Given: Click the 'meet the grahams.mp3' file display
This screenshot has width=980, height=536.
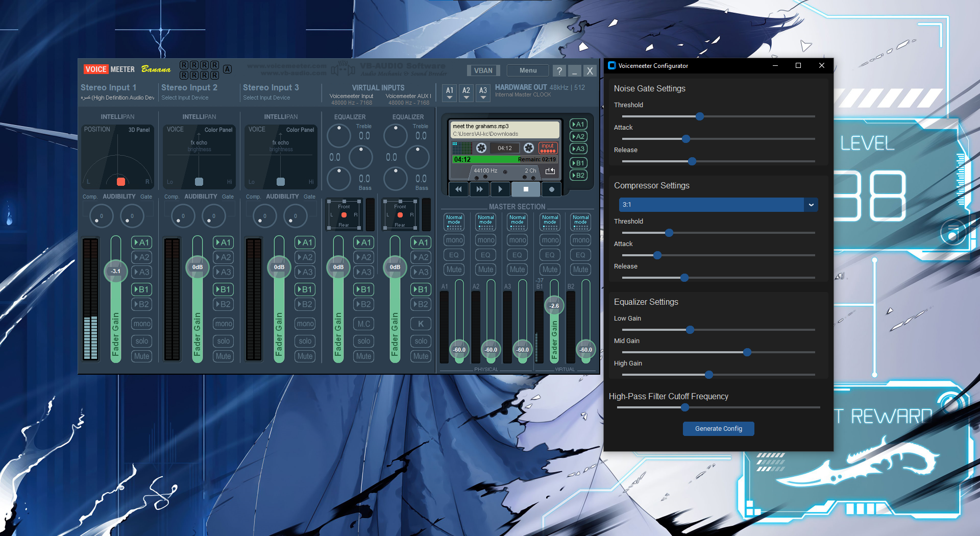Looking at the screenshot, I should point(505,130).
